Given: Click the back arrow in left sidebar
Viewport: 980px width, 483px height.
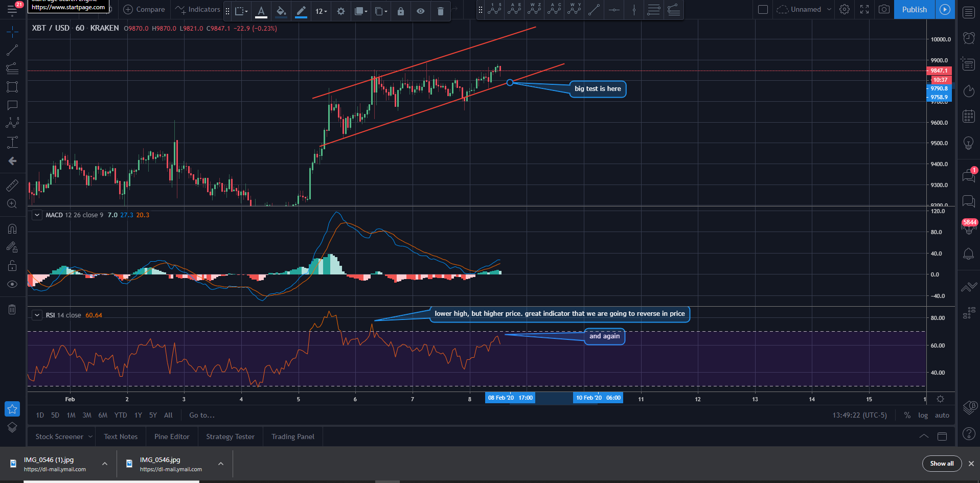Looking at the screenshot, I should (12, 161).
